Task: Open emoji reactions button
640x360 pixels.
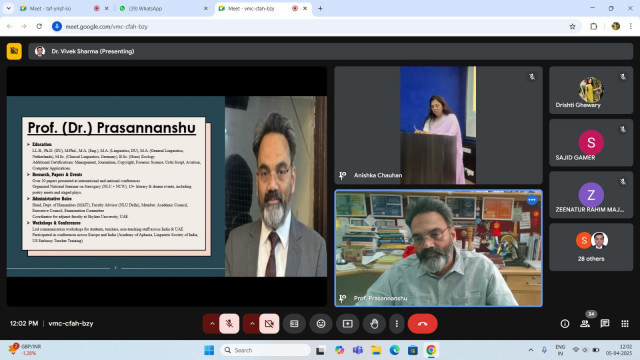Action: [321, 324]
